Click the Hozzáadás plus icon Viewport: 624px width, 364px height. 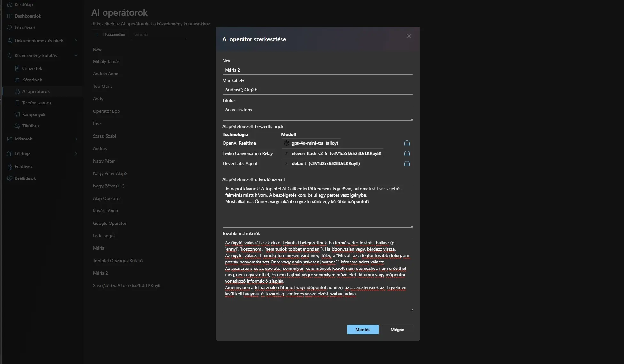click(x=97, y=34)
